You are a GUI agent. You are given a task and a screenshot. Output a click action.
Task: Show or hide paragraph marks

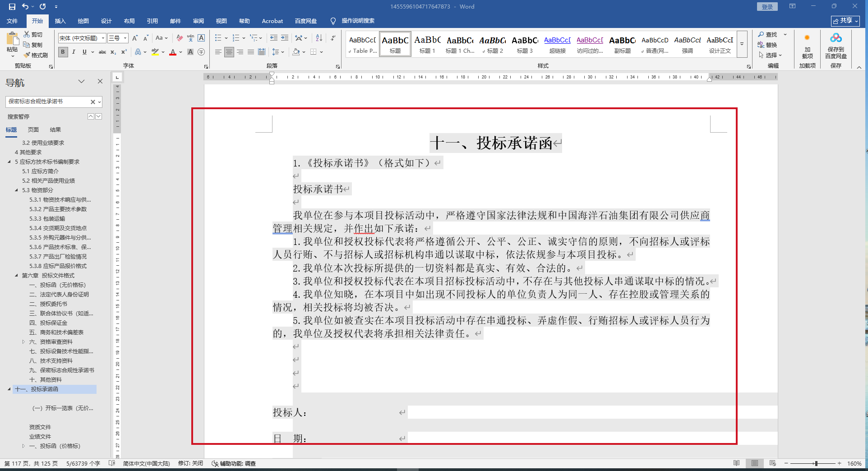click(x=333, y=38)
